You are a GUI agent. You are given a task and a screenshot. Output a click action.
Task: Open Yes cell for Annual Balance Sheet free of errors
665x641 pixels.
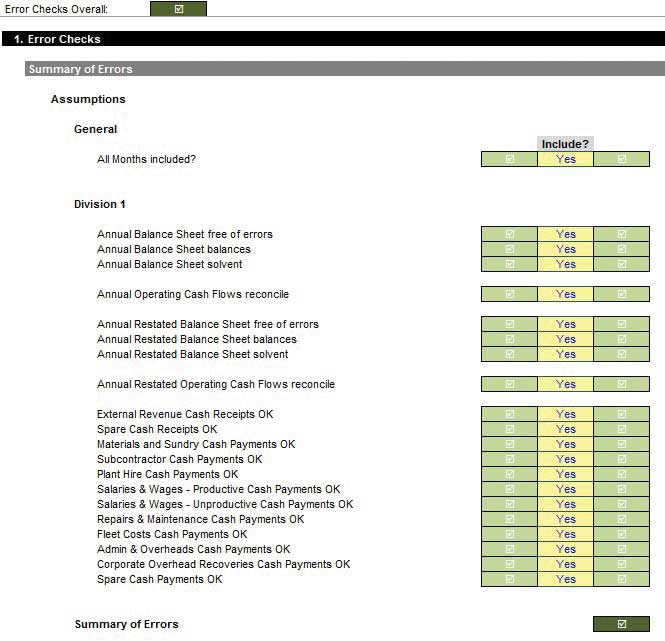[565, 234]
